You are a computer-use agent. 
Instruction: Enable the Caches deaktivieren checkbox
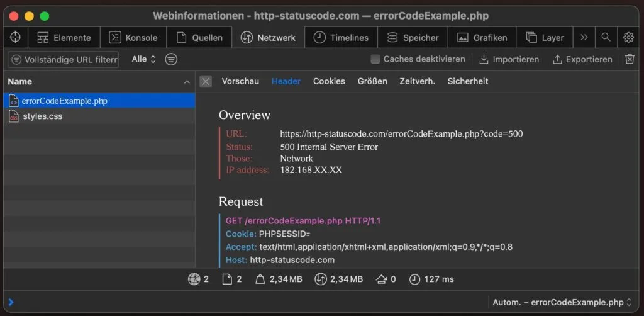tap(375, 59)
